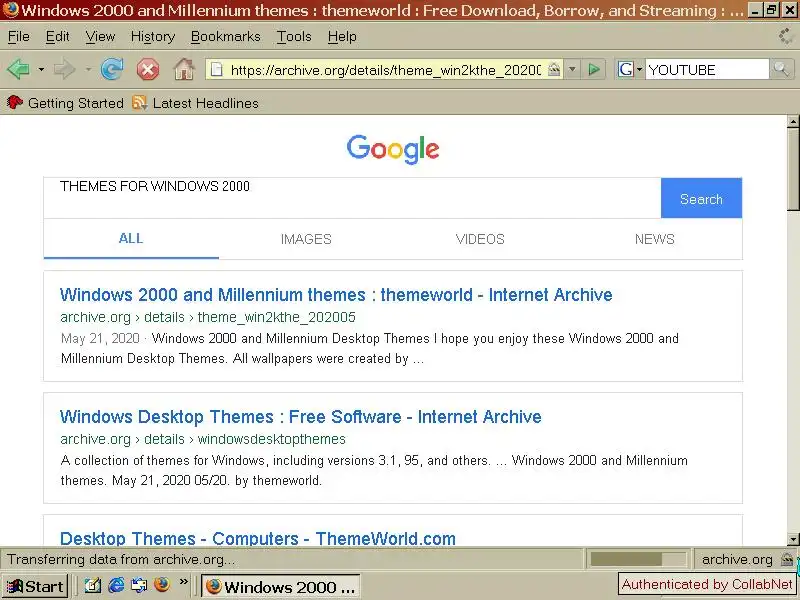Open the Tools menu
Image resolution: width=800 pixels, height=600 pixels.
point(294,37)
